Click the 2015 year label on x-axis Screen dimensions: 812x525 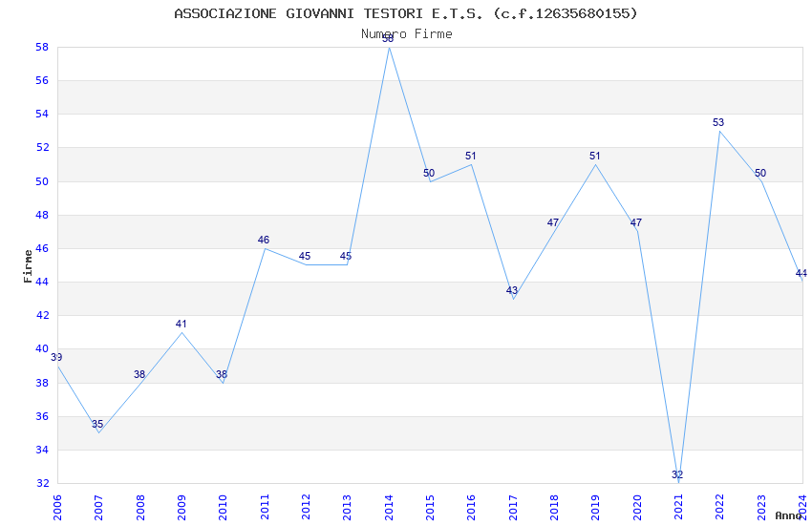tap(430, 508)
